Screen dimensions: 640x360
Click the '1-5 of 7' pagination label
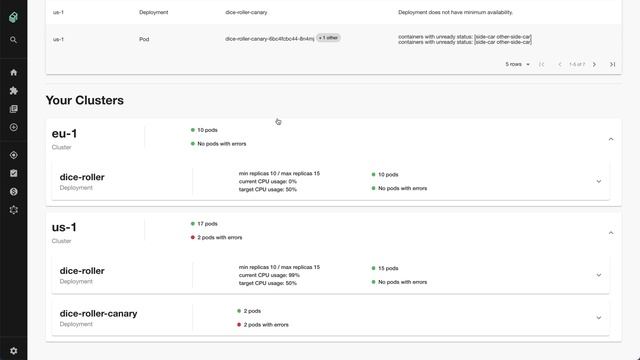pos(577,64)
